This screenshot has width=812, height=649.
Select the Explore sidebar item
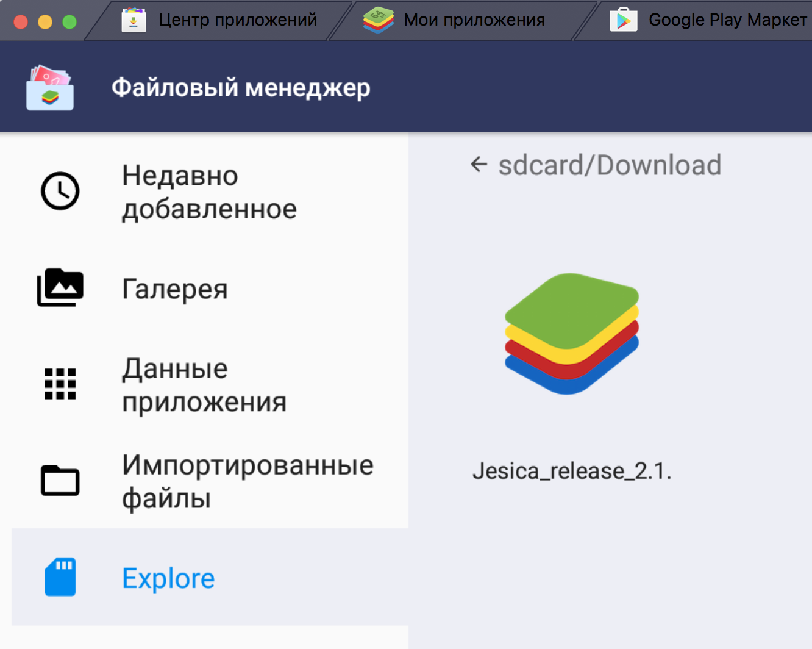210,577
